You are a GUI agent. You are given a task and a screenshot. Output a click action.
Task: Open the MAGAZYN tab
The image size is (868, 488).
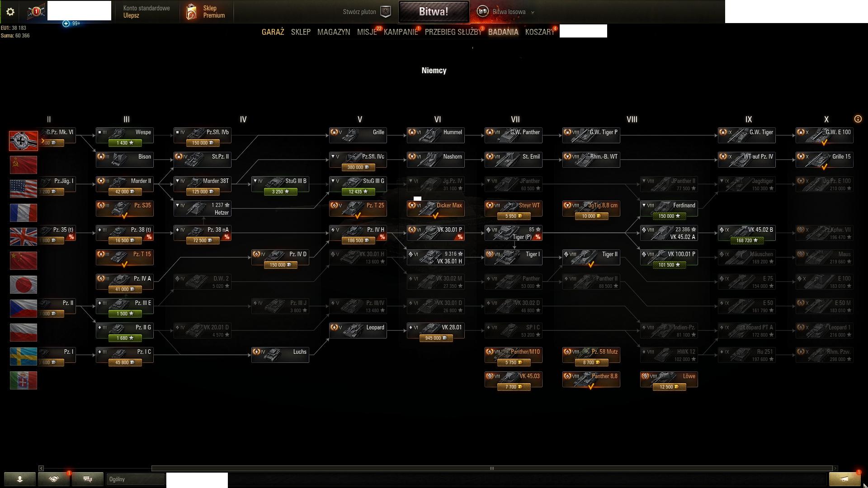pyautogui.click(x=334, y=32)
